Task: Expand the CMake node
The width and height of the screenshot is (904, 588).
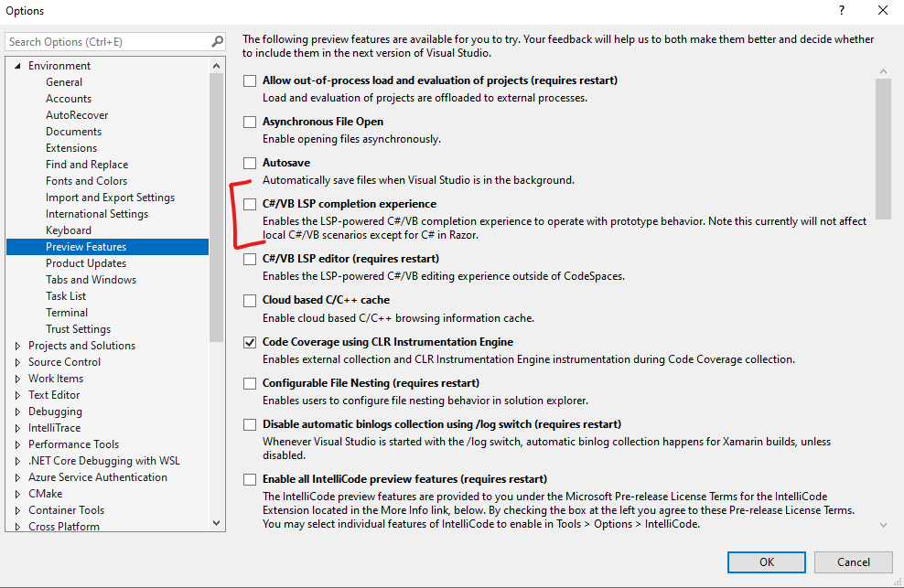Action: point(17,494)
